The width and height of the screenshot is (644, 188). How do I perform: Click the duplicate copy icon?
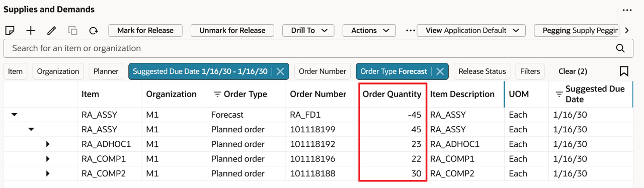[72, 31]
